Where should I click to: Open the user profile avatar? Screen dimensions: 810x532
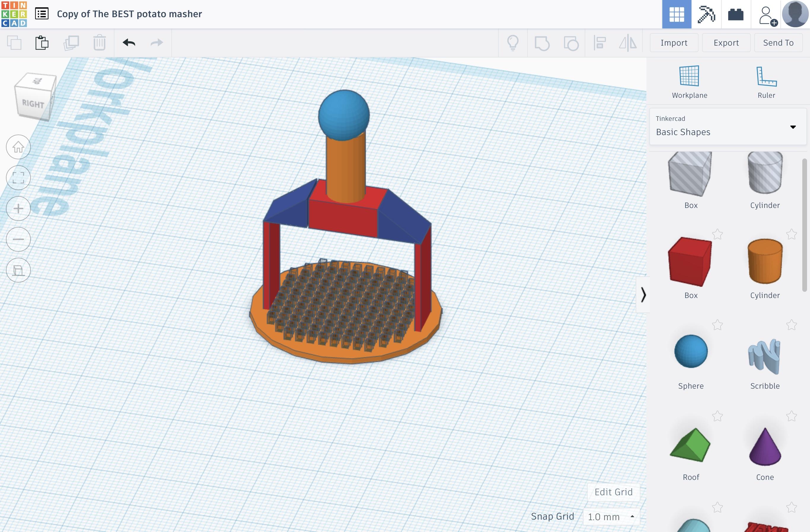pyautogui.click(x=795, y=14)
